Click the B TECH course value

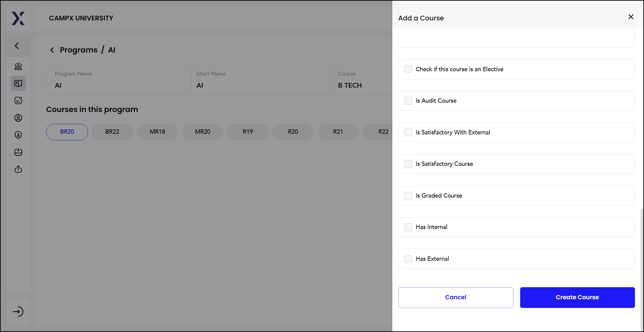click(350, 85)
